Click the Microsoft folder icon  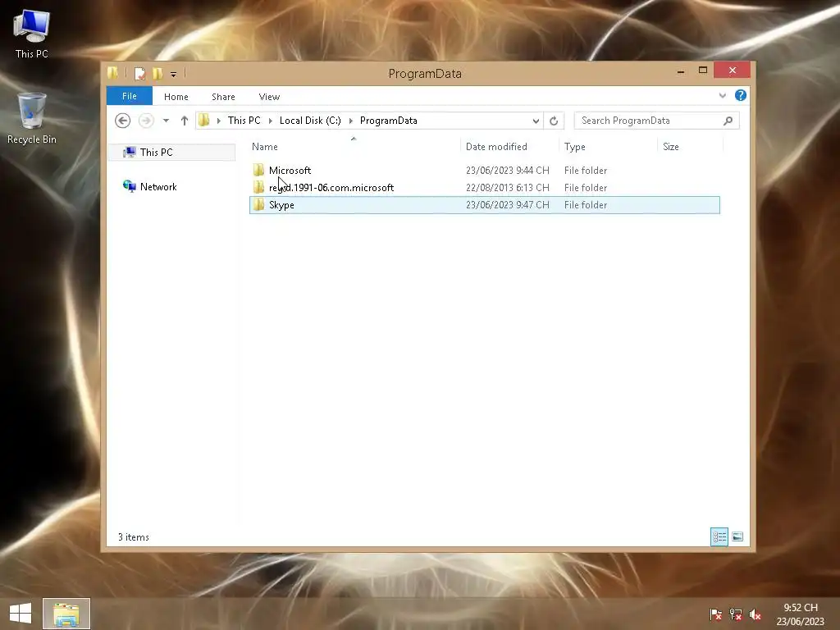point(258,170)
